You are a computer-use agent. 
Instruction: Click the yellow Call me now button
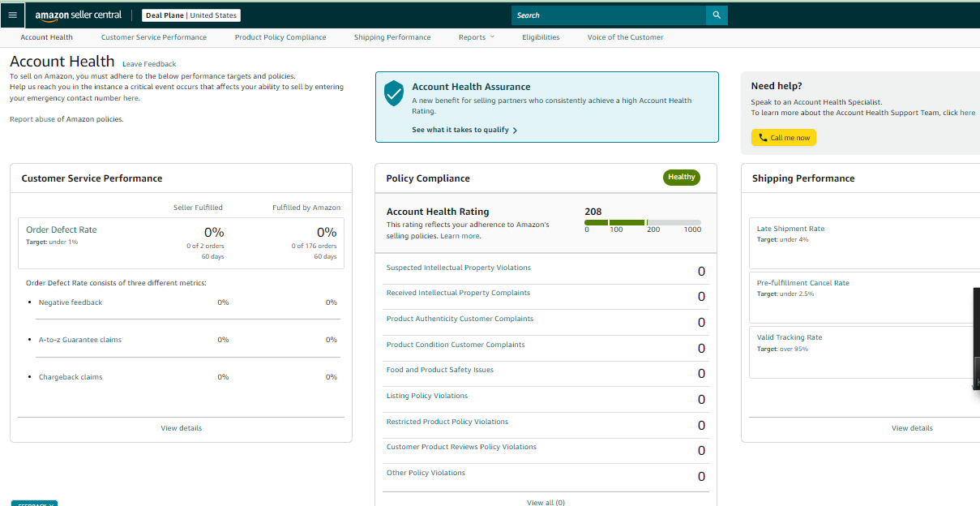click(x=784, y=138)
